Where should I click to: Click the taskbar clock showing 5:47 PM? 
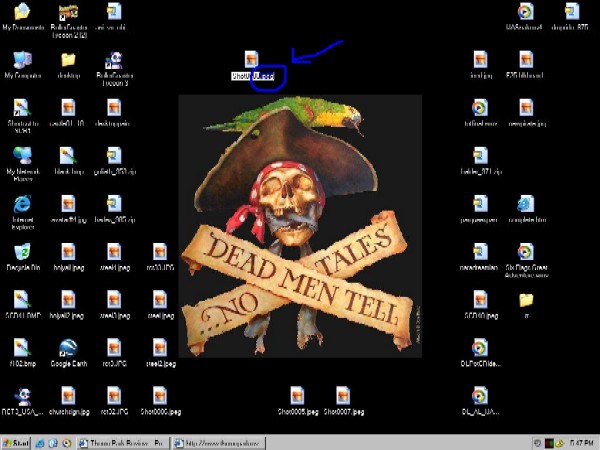[581, 443]
